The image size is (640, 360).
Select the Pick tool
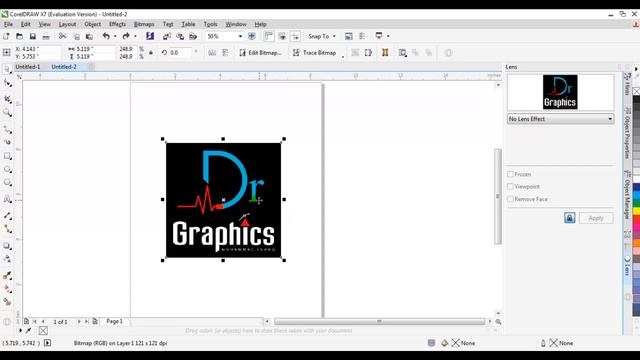(7, 69)
